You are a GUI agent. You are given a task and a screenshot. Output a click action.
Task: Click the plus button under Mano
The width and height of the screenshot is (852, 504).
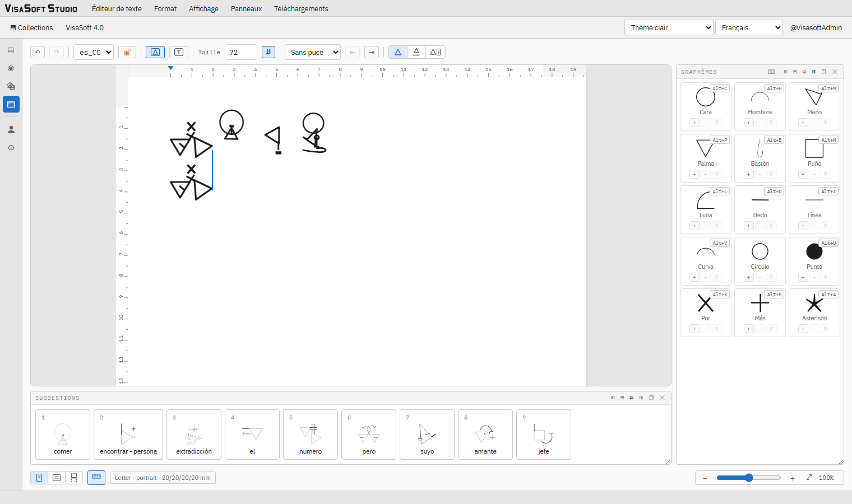click(803, 123)
